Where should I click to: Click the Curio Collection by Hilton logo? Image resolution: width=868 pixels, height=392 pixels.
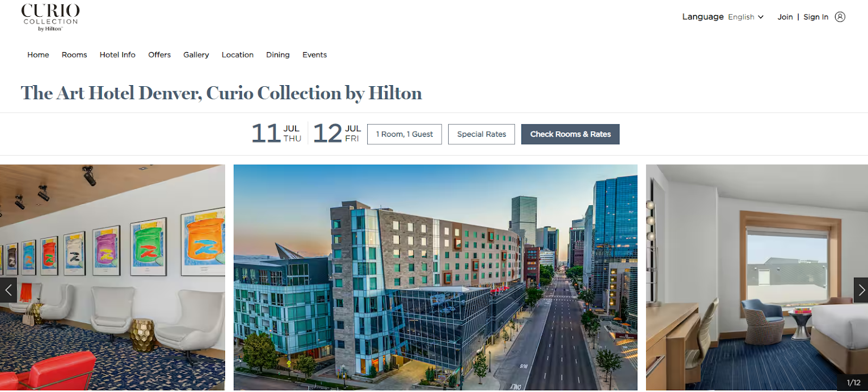tap(50, 18)
